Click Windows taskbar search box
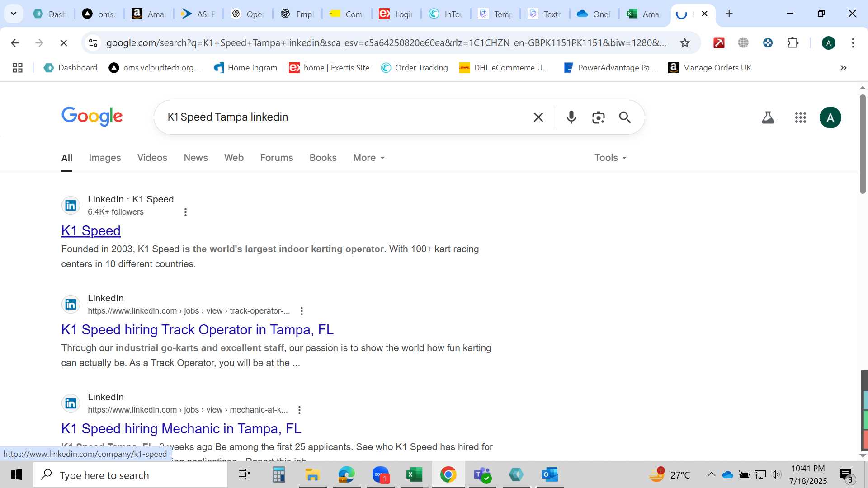 click(x=130, y=475)
